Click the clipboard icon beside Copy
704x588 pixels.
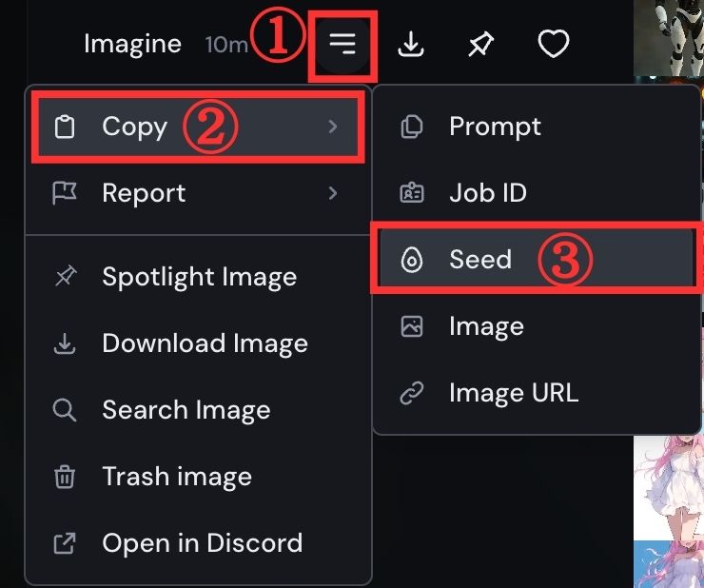[x=65, y=127]
